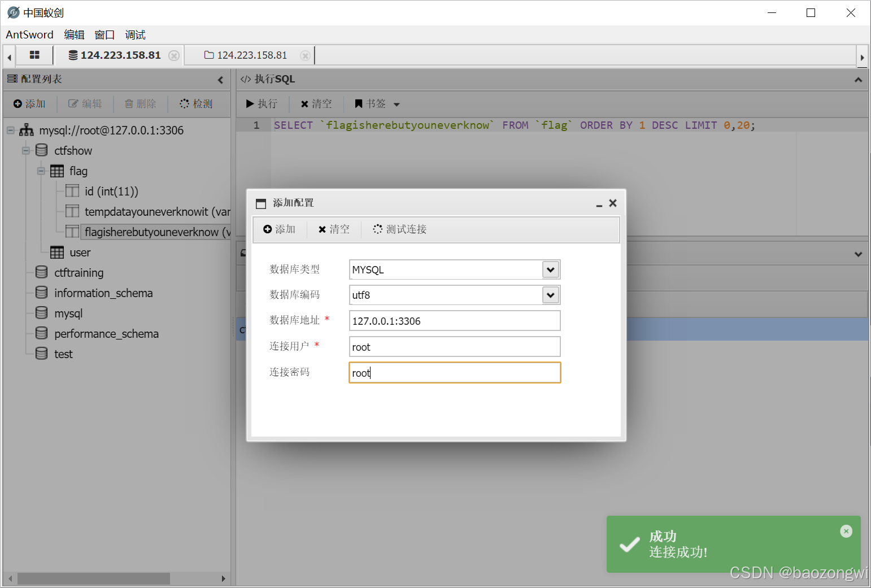Close the file manager tab 124.223.158.81

[305, 55]
